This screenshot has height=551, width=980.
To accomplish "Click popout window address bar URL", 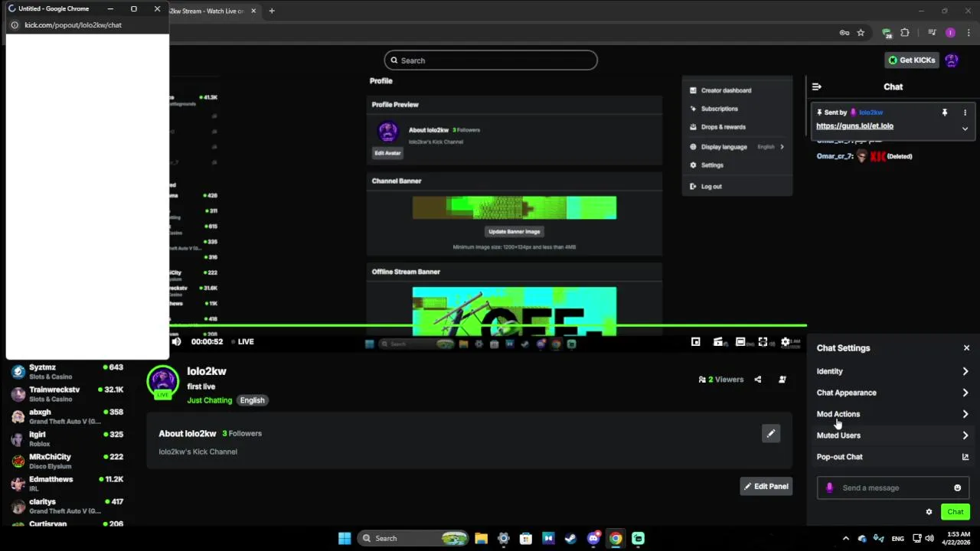I will pos(73,25).
